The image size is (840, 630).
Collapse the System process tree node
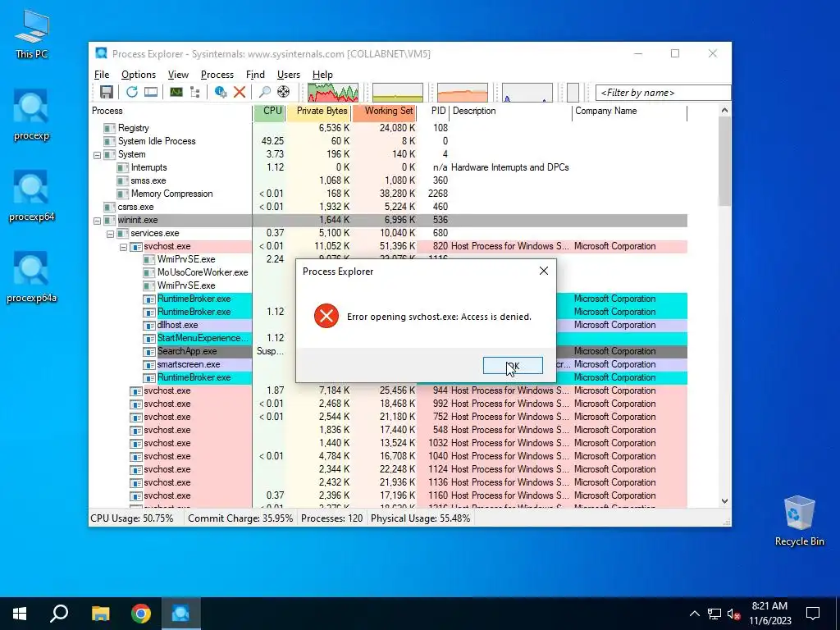[97, 155]
